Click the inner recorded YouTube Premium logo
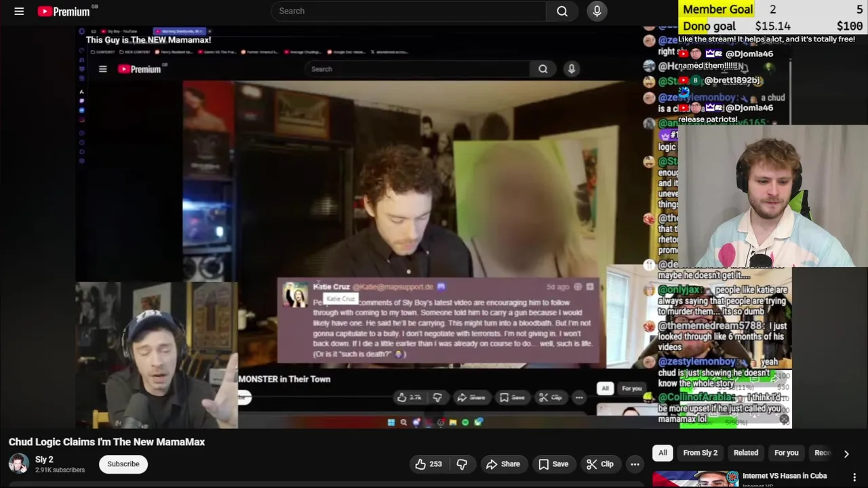This screenshot has height=488, width=868. point(139,69)
